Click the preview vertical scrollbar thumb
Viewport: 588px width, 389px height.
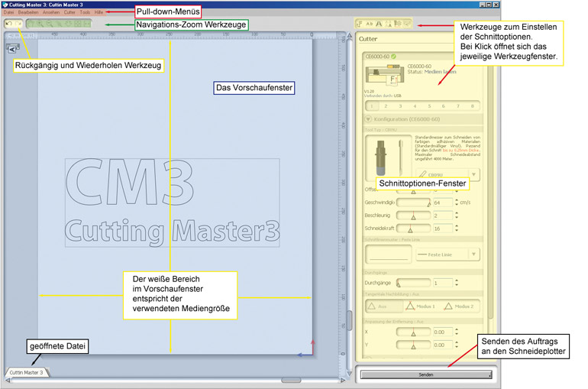350,320
